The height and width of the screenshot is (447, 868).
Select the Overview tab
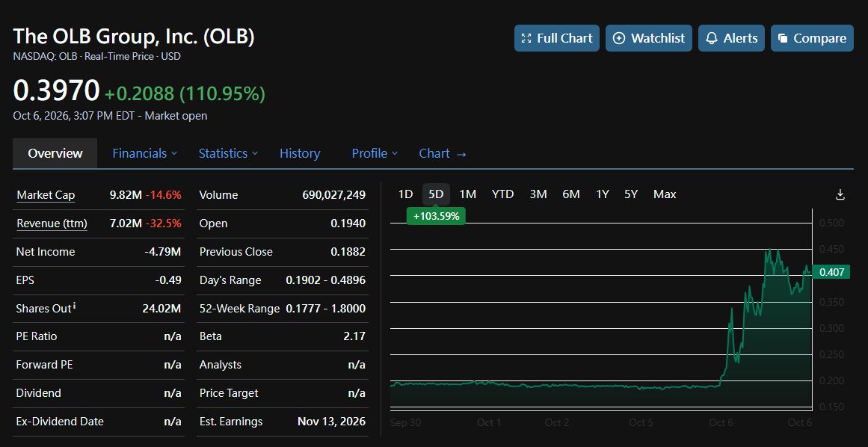pos(55,153)
